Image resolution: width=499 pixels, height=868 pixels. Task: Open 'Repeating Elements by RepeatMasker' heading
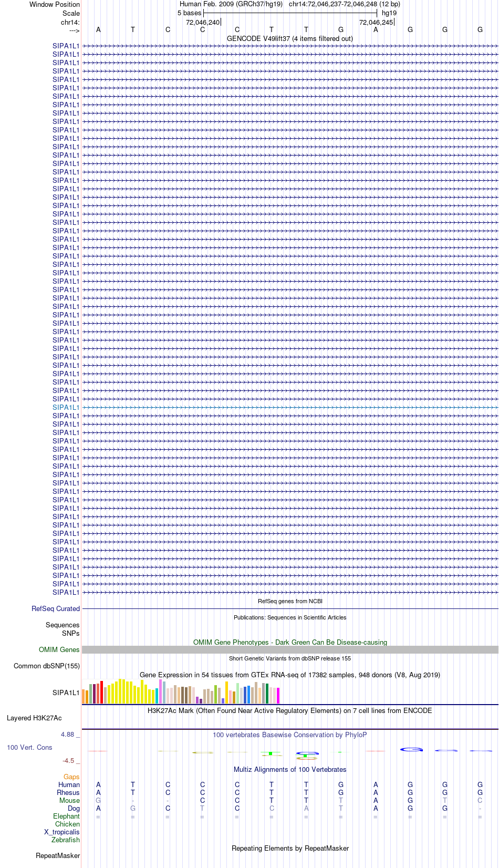coord(290,848)
